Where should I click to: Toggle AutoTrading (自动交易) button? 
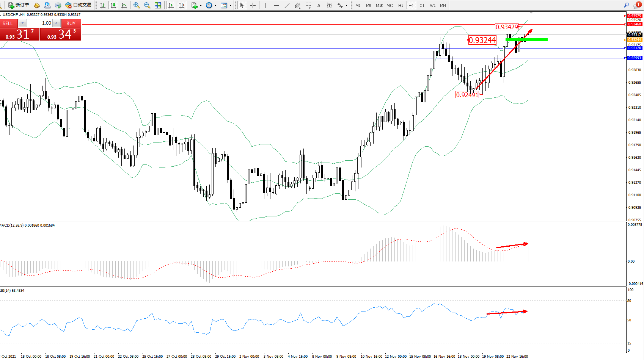click(79, 5)
